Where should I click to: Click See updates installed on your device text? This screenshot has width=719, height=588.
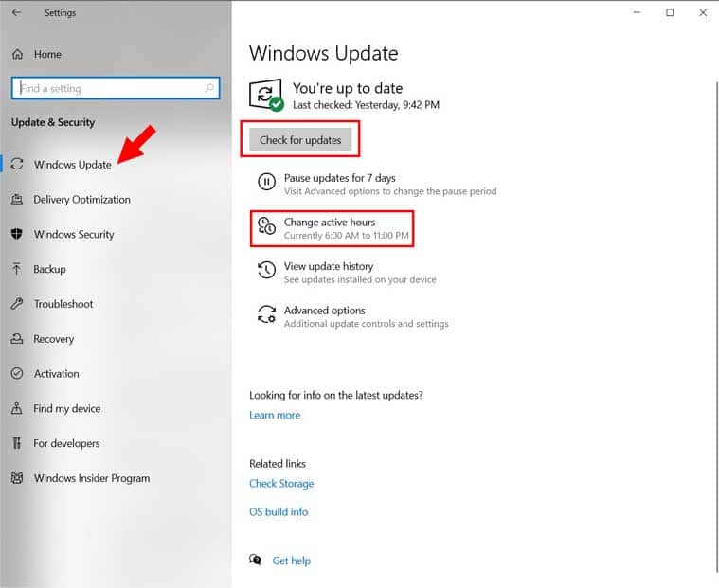(x=360, y=279)
